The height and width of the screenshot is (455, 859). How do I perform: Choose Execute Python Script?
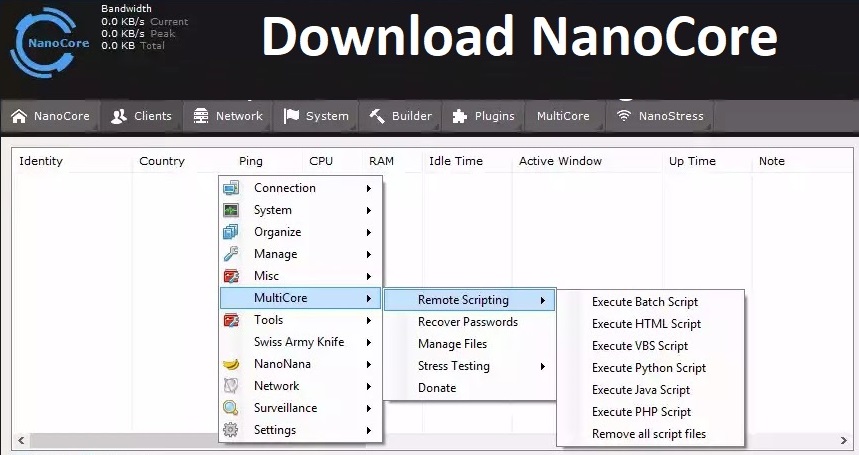pyautogui.click(x=650, y=368)
